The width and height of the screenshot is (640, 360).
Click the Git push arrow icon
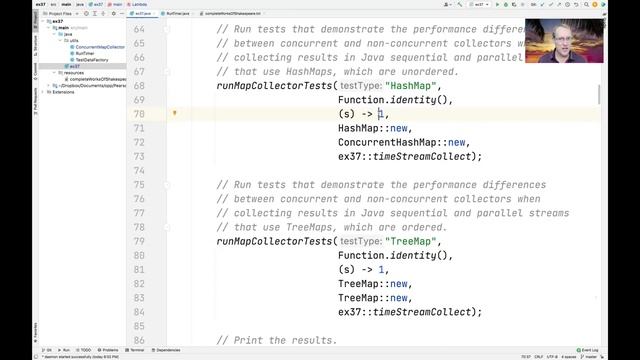(x=559, y=4)
